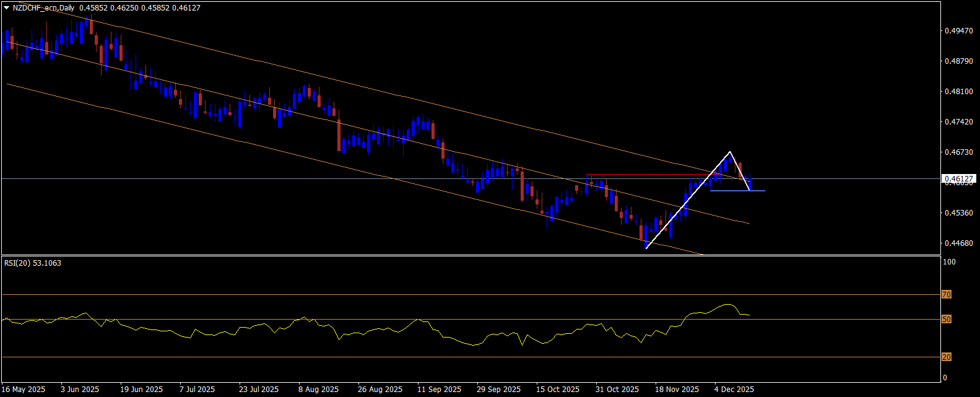Click the 29 Sep 2025 date label

pos(498,390)
